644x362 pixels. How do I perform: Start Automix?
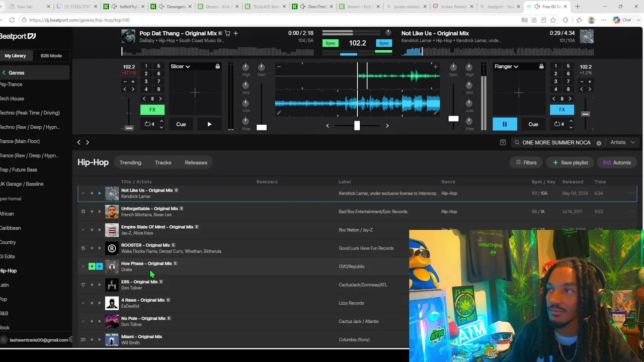[617, 162]
